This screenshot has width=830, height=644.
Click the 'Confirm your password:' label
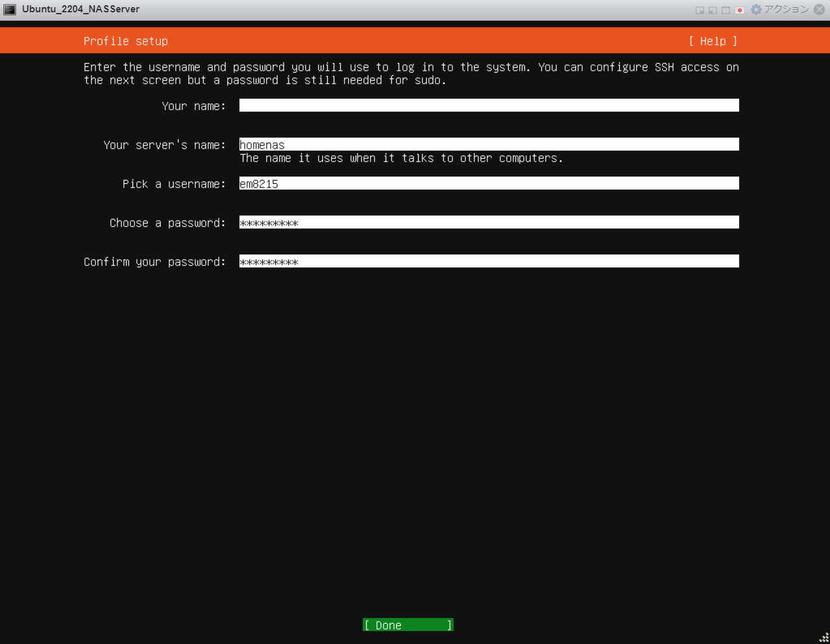coord(154,262)
